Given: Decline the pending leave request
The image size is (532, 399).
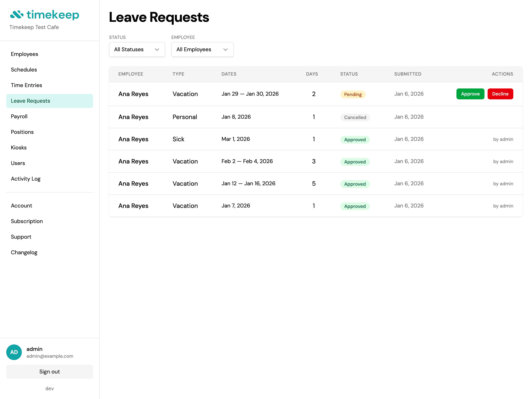Looking at the screenshot, I should [x=500, y=94].
